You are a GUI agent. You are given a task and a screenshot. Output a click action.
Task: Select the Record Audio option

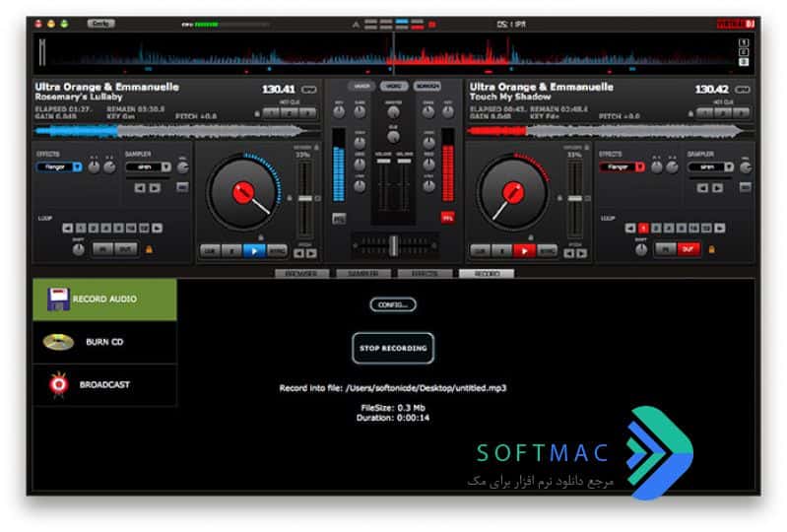click(104, 299)
